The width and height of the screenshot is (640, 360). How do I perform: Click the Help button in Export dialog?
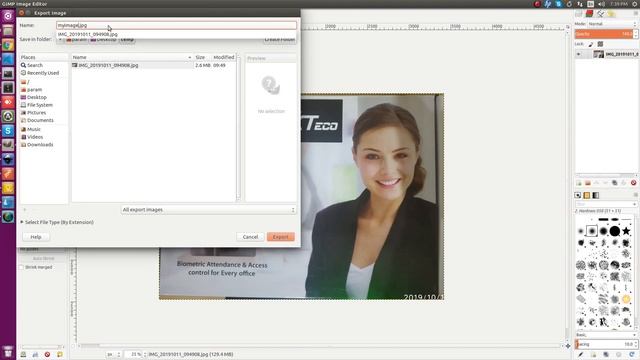coord(36,237)
